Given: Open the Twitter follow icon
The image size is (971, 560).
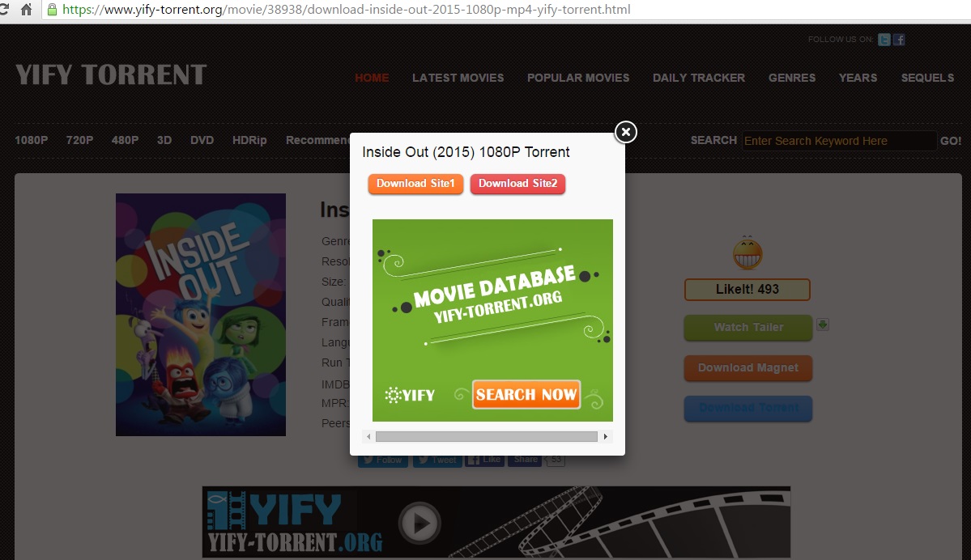Looking at the screenshot, I should point(884,40).
